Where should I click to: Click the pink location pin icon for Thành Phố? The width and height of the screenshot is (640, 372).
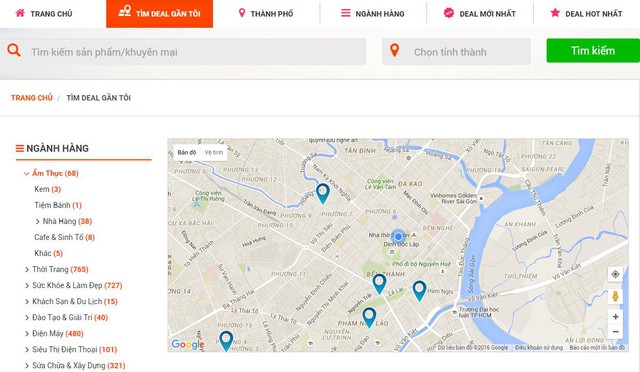coord(242,13)
